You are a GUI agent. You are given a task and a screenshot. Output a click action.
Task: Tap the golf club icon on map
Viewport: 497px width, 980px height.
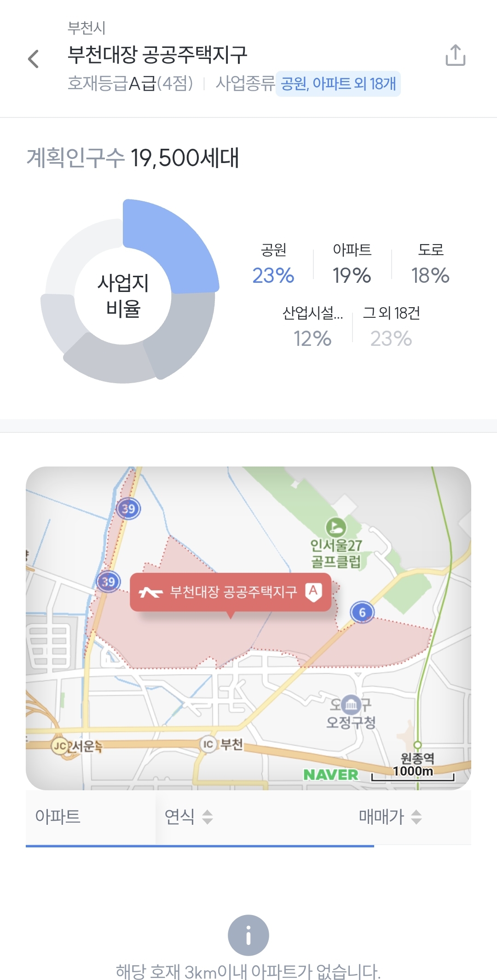point(336,527)
